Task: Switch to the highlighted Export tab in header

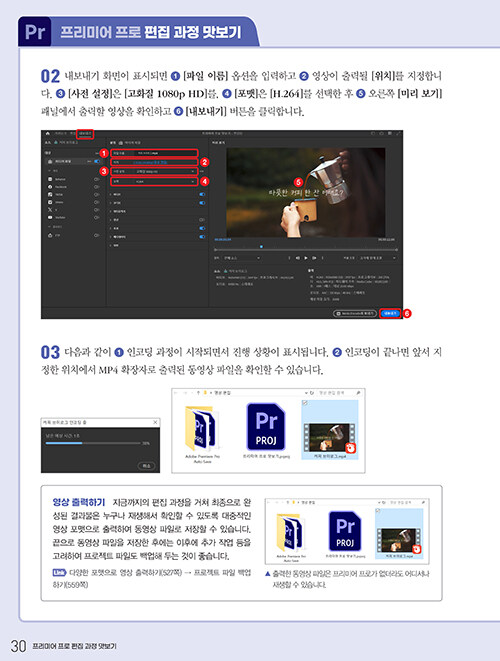Action: point(85,134)
